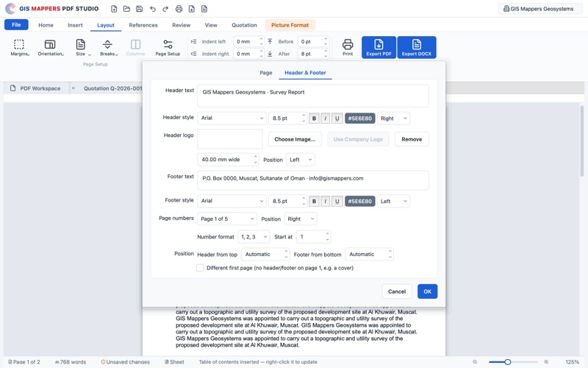Check the Different first page checkbox
The height and width of the screenshot is (368, 588).
200,268
